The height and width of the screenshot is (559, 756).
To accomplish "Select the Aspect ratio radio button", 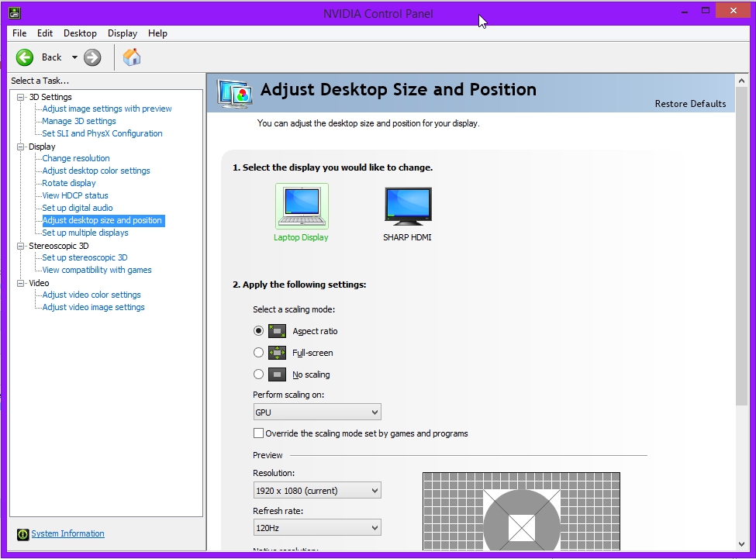I will (258, 331).
